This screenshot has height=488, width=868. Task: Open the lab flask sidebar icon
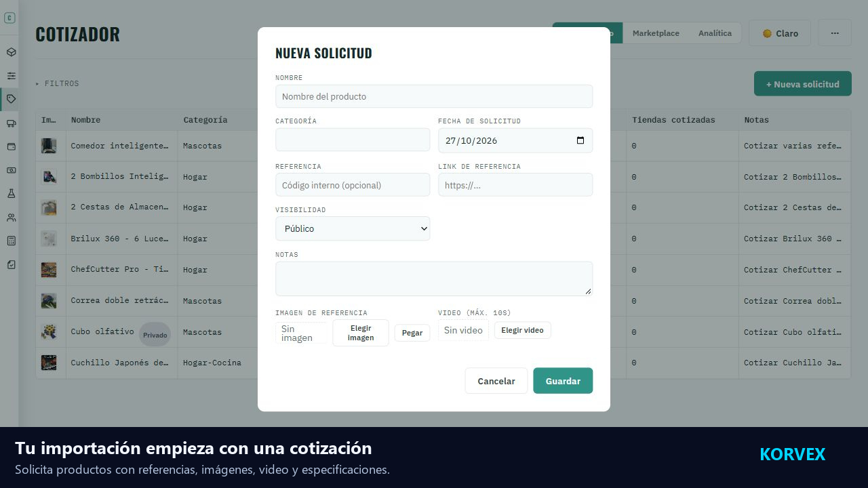click(x=11, y=194)
